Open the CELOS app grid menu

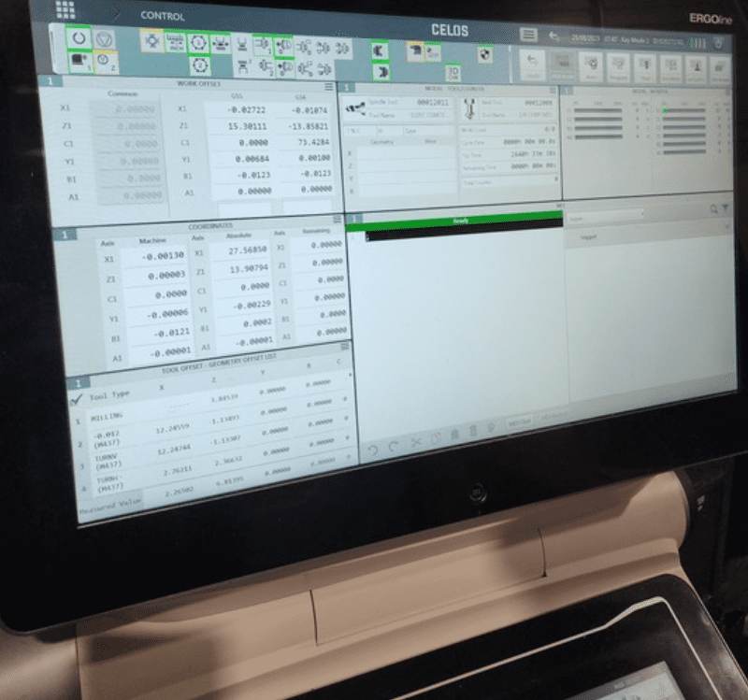tap(66, 10)
